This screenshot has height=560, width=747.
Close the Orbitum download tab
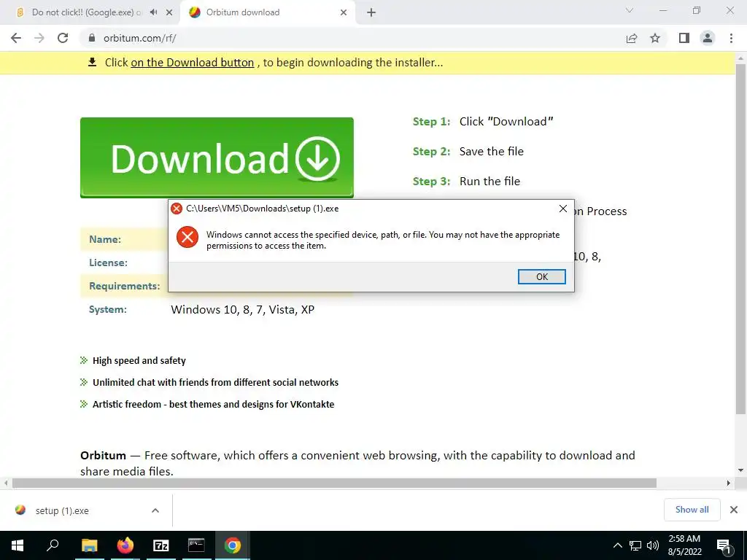pos(344,12)
